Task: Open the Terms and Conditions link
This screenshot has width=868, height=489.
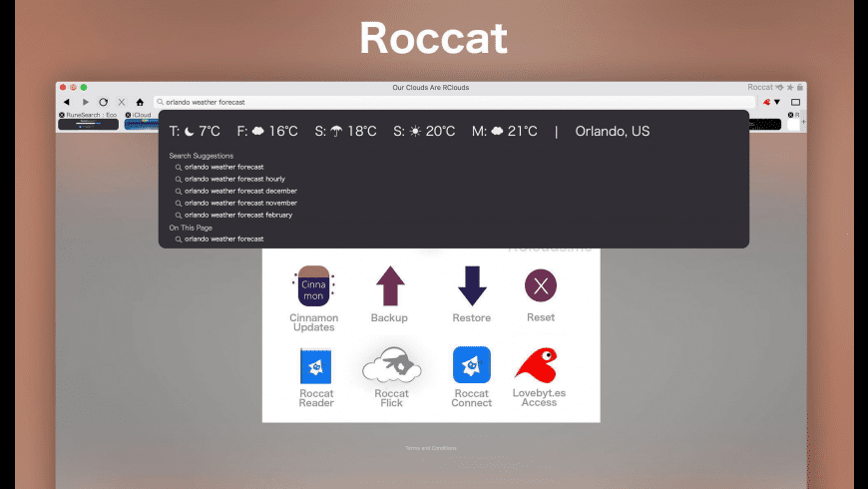Action: tap(431, 448)
